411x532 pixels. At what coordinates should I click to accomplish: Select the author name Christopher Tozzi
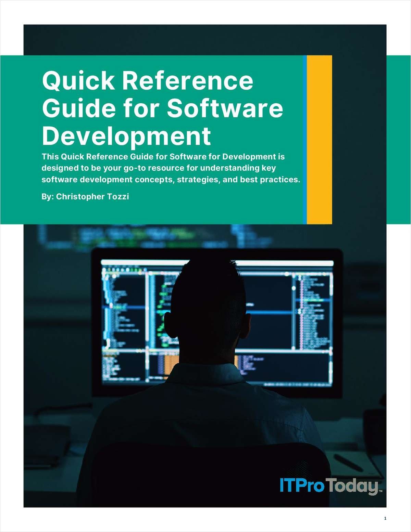[x=92, y=197]
